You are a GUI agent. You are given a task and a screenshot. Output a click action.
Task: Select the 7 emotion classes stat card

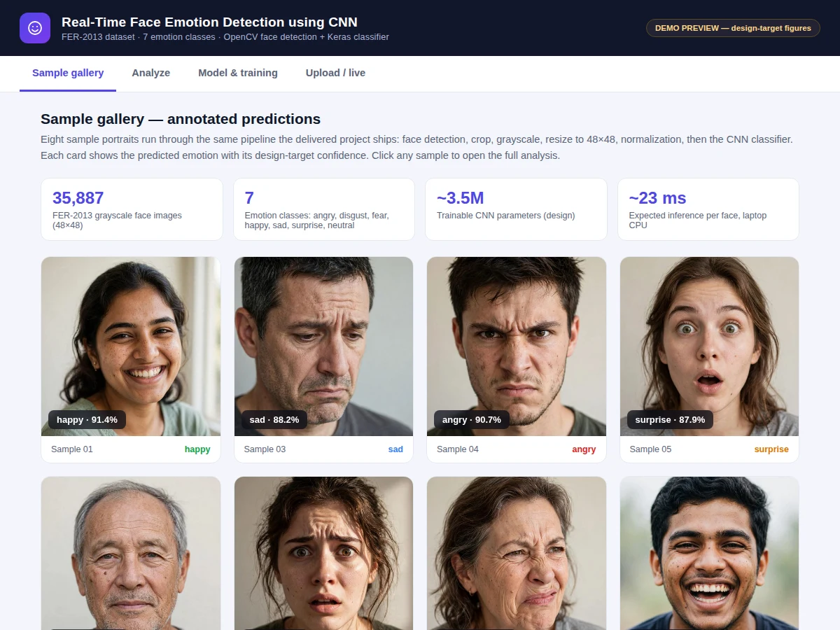(324, 209)
